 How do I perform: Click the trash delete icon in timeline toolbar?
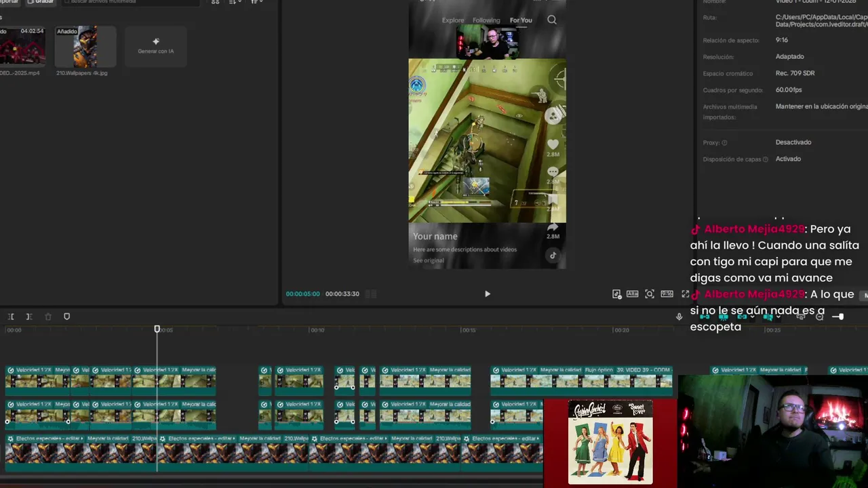(x=47, y=317)
